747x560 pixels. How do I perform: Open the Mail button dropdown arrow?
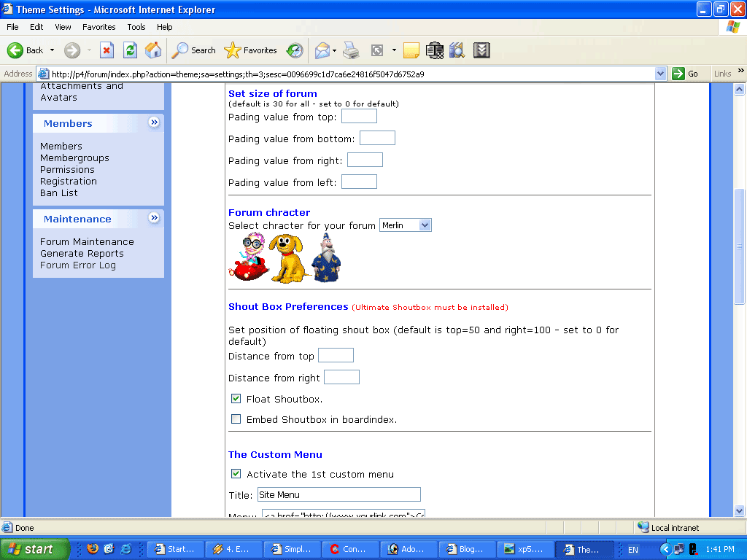[334, 50]
